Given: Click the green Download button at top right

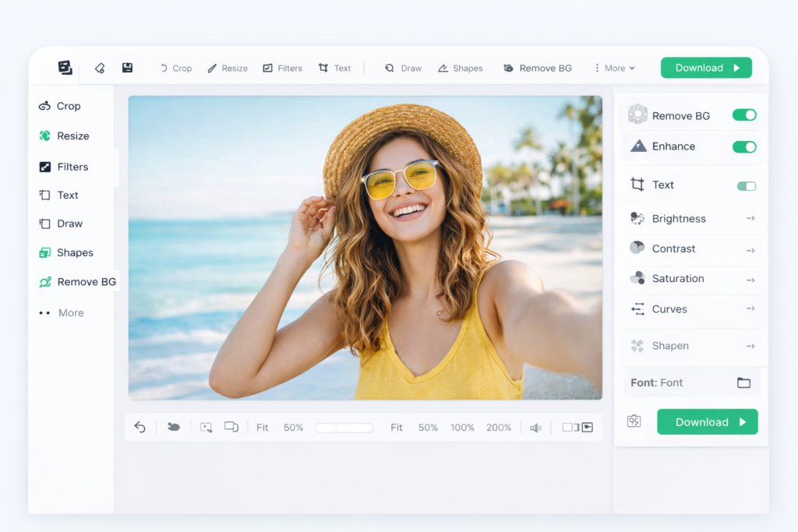Looking at the screenshot, I should click(x=705, y=68).
